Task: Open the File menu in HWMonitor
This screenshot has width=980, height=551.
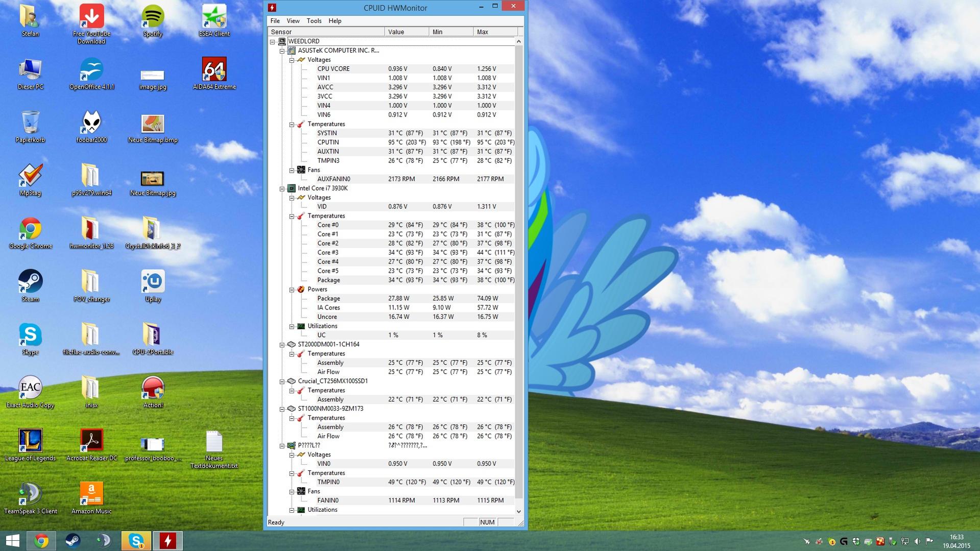Action: (x=275, y=21)
